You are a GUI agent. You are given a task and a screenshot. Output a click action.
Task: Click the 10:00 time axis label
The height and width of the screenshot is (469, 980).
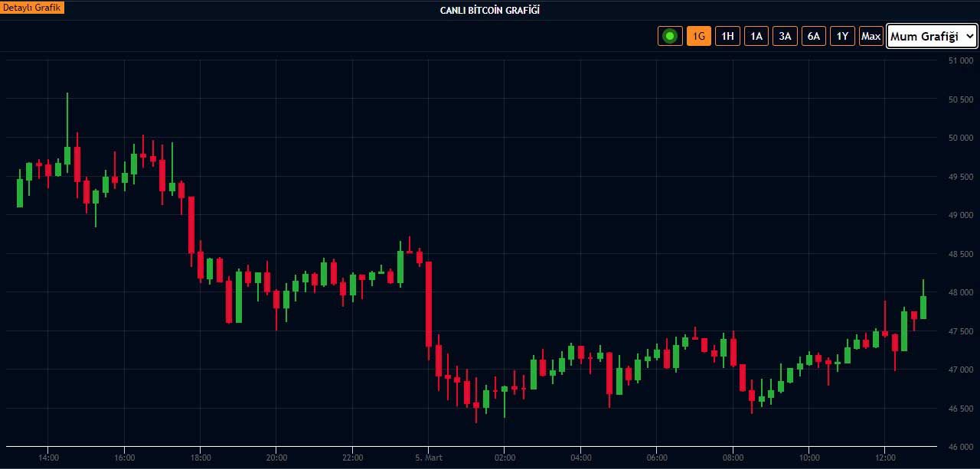pos(809,458)
